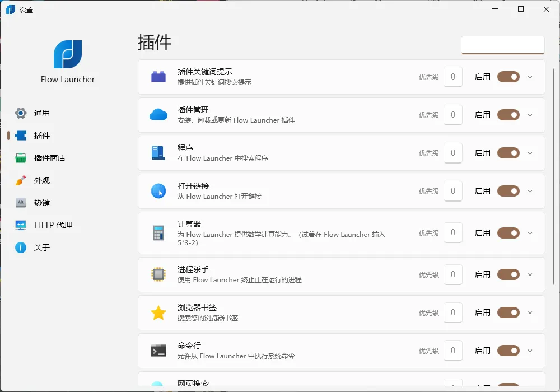Expand the 程序 plugin settings
560x392 pixels.
click(530, 153)
